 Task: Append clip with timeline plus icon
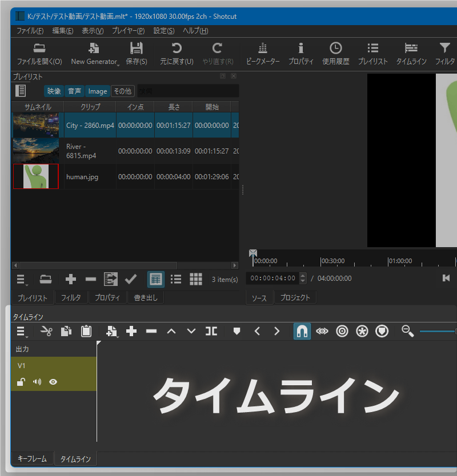[x=131, y=331]
